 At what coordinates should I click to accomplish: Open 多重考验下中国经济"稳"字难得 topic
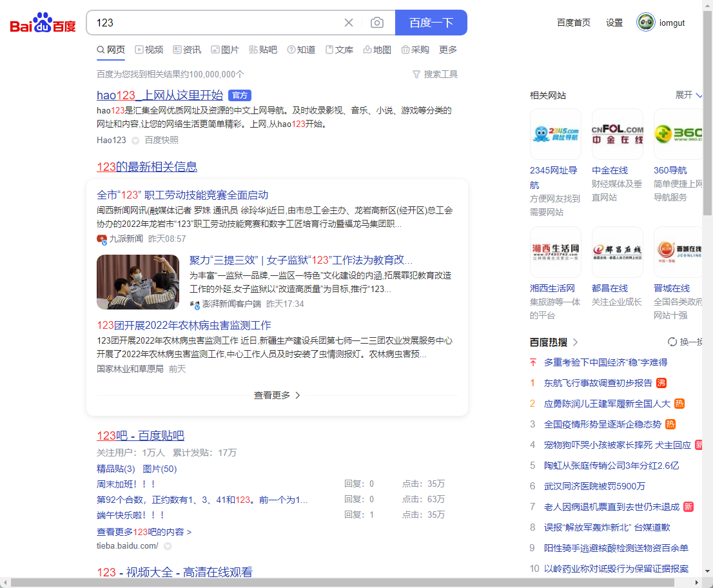click(606, 362)
